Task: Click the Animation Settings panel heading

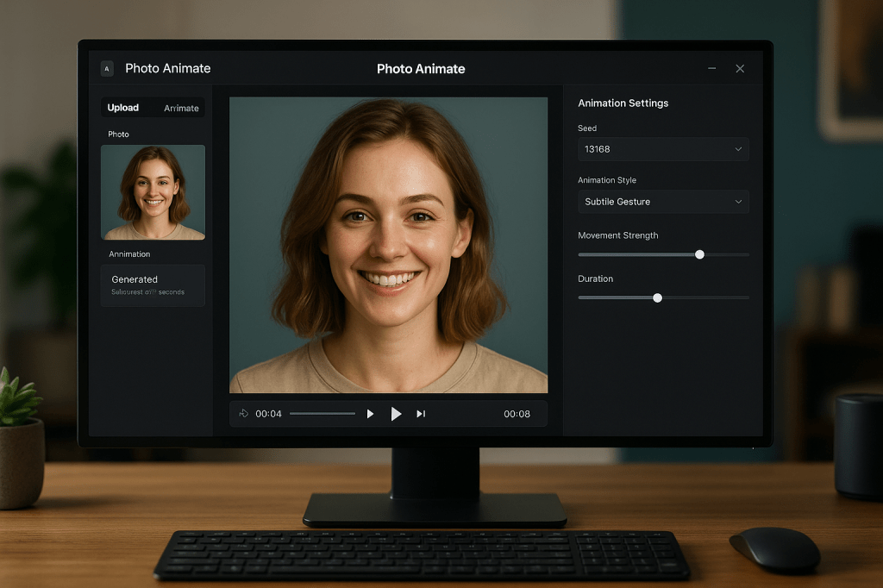Action: tap(623, 103)
